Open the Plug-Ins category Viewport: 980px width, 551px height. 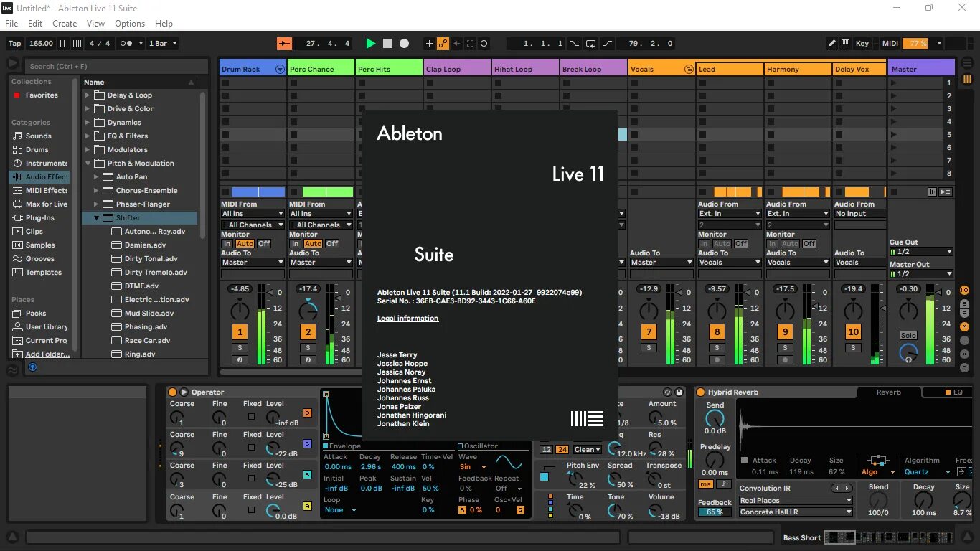(39, 217)
